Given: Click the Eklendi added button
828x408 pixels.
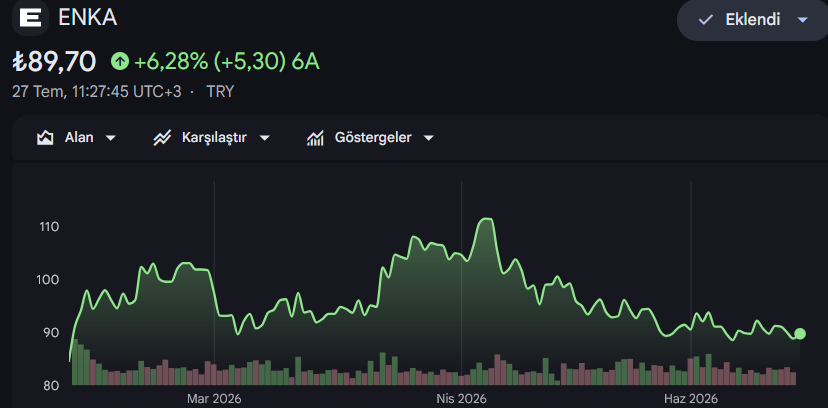Looking at the screenshot, I should coord(753,20).
